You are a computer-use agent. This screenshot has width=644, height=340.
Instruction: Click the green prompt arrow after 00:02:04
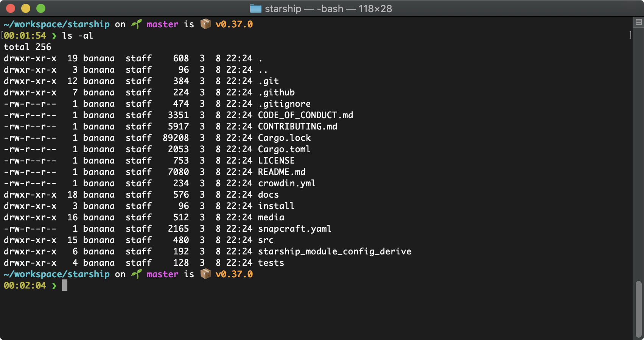coord(54,285)
